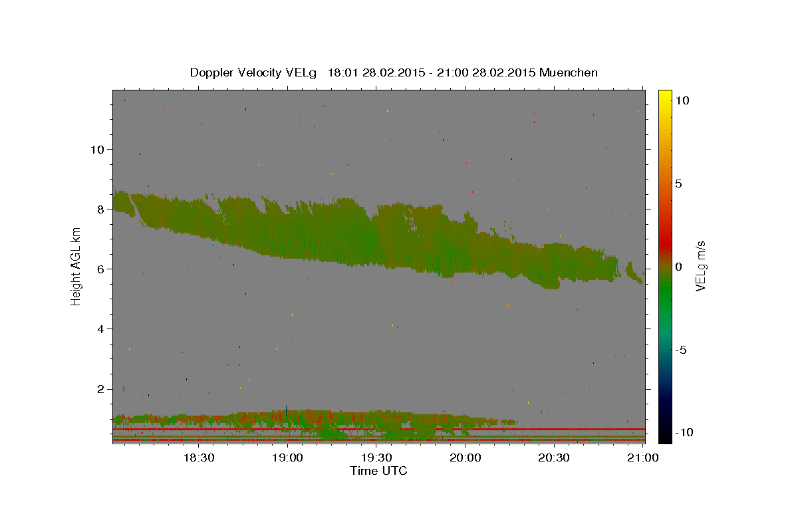Click the 20:30 time tick label
Screen dimensions: 798x532
pyautogui.click(x=554, y=458)
